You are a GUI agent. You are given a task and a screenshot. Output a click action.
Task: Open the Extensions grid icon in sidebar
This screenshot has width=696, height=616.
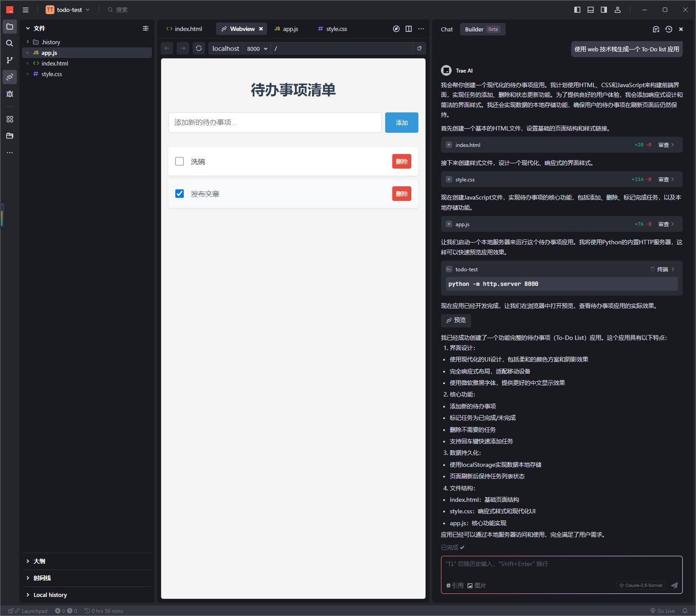click(x=10, y=119)
